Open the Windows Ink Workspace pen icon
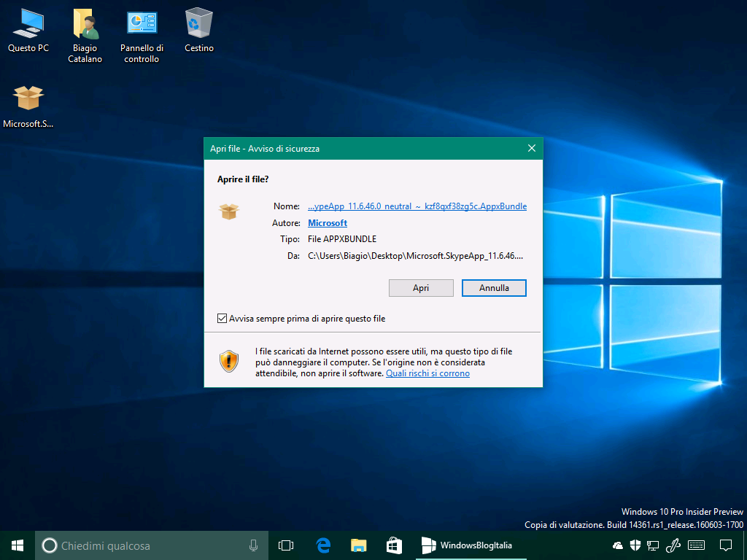This screenshot has height=560, width=747. click(x=673, y=545)
